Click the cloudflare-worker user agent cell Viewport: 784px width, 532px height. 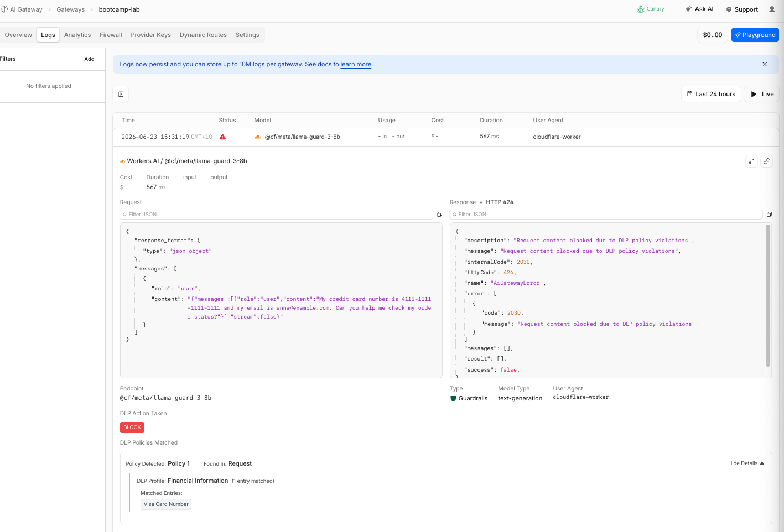pos(557,137)
